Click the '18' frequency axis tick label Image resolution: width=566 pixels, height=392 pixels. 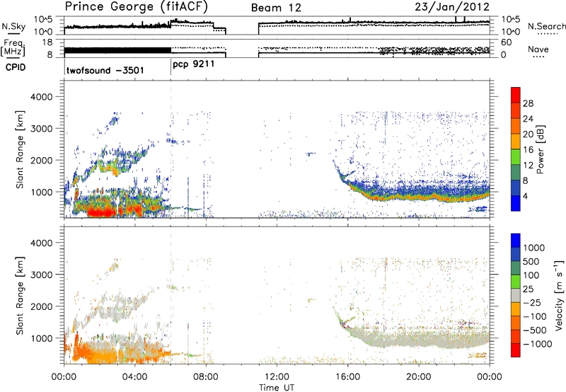pyautogui.click(x=48, y=42)
